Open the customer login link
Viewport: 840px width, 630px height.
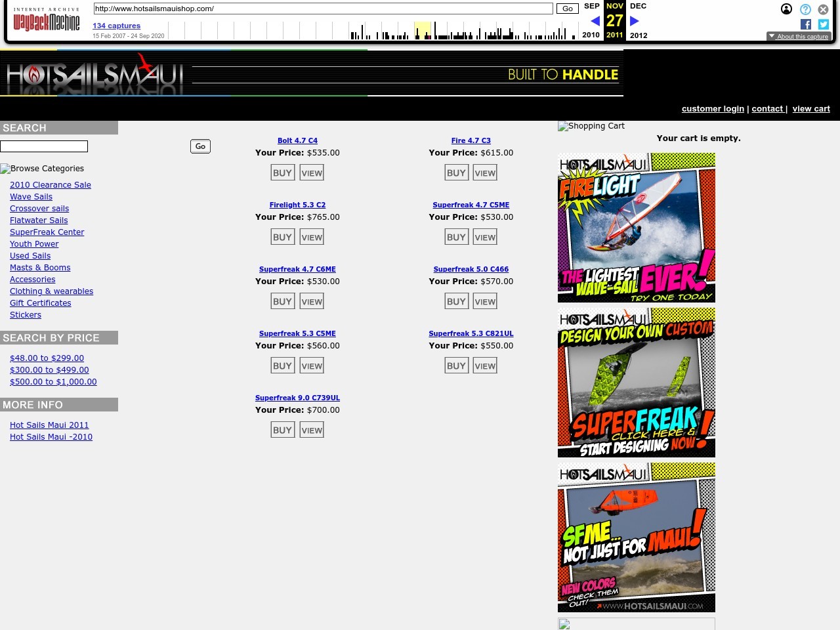click(713, 109)
